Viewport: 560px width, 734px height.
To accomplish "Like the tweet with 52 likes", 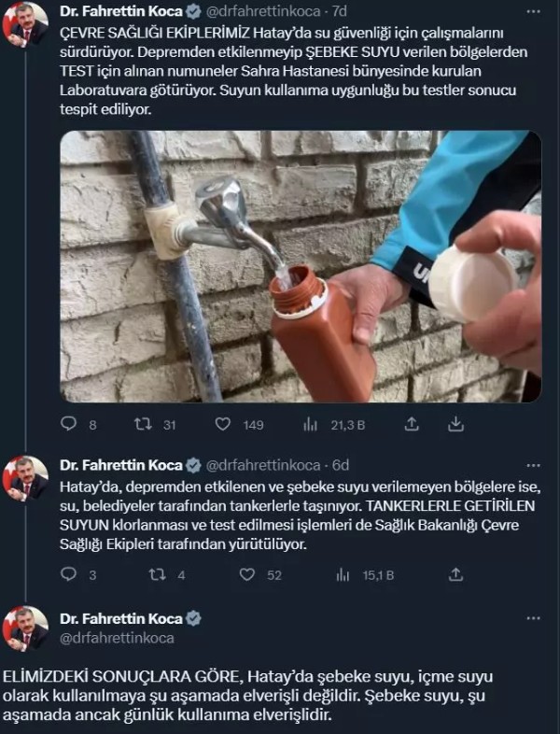I will [x=247, y=574].
